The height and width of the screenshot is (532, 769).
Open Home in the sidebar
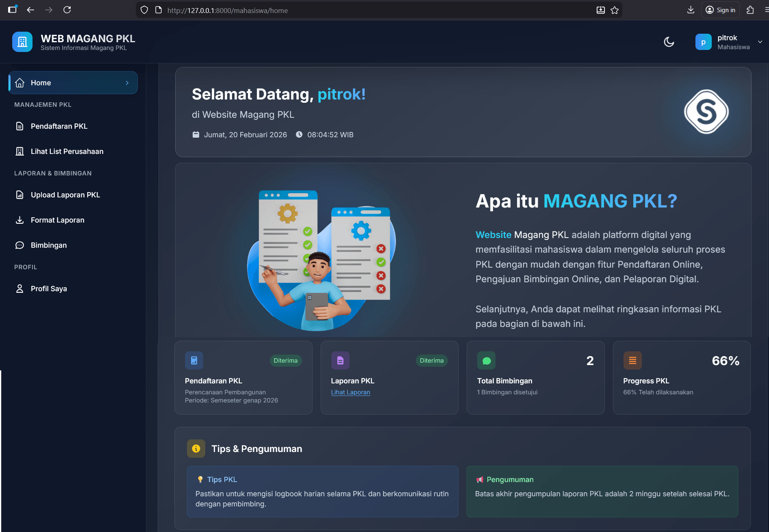click(73, 83)
